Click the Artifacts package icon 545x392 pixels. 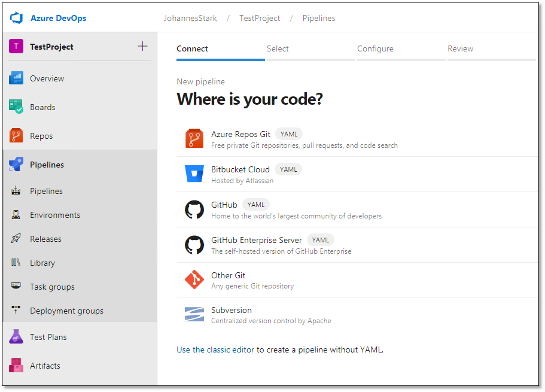point(16,365)
